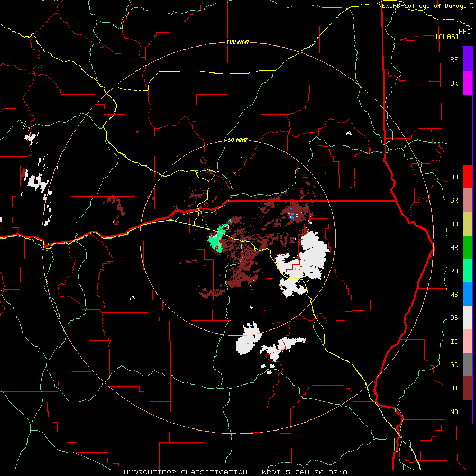Click the WS blue legend swatch
The height and width of the screenshot is (476, 476).
467,294
